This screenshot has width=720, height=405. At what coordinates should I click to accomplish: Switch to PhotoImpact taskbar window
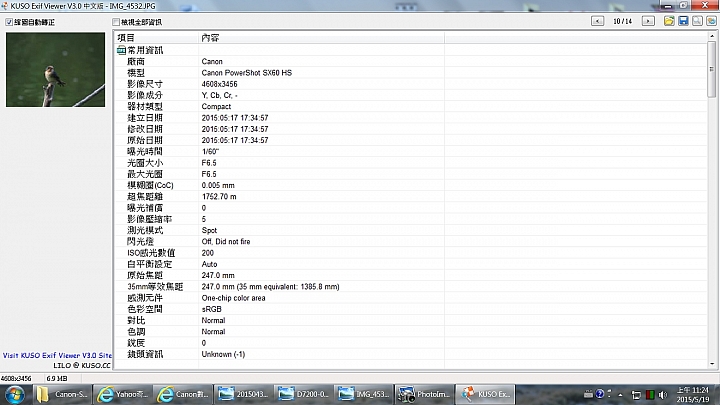click(424, 394)
